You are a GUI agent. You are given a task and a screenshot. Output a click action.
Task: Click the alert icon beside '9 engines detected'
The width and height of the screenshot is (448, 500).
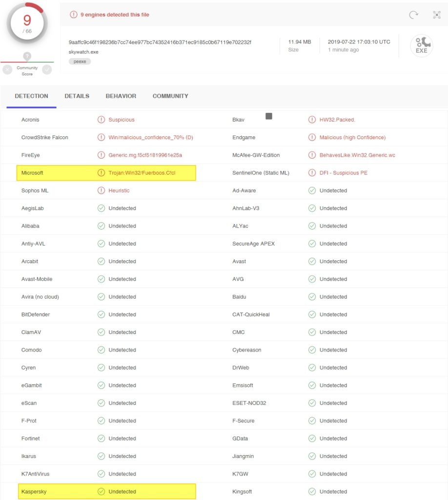tap(74, 15)
